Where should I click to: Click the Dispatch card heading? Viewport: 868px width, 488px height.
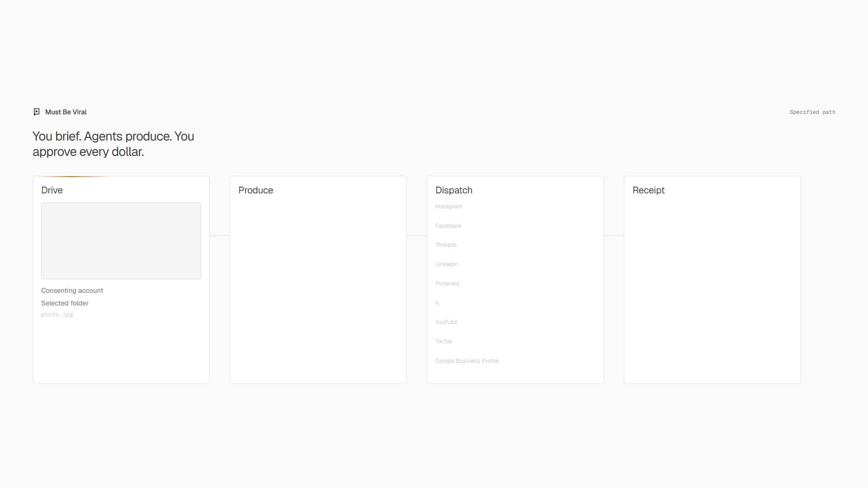tap(453, 190)
